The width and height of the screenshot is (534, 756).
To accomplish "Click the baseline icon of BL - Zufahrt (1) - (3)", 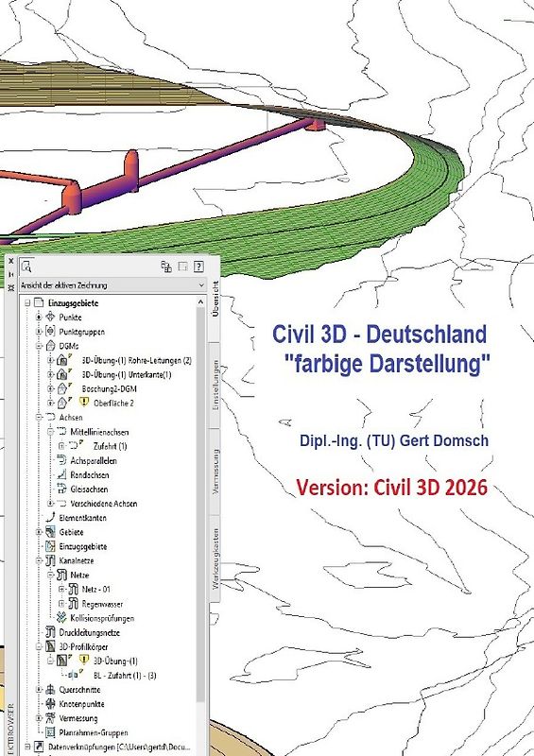I will tap(74, 675).
